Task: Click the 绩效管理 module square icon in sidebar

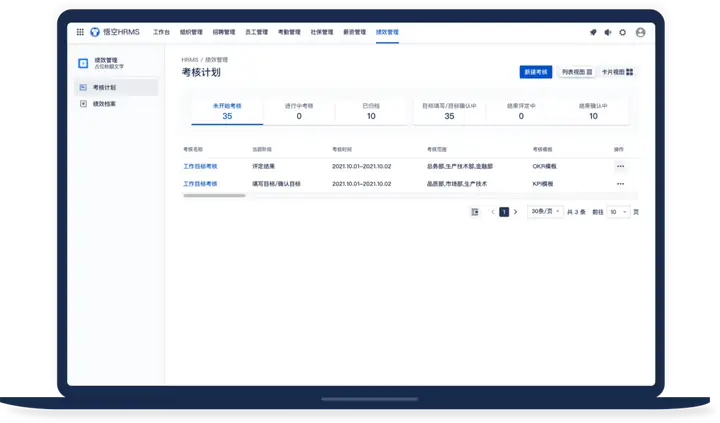Action: [x=83, y=63]
